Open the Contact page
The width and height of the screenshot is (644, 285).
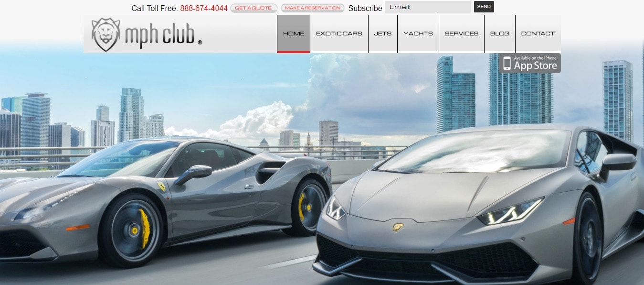(x=538, y=33)
